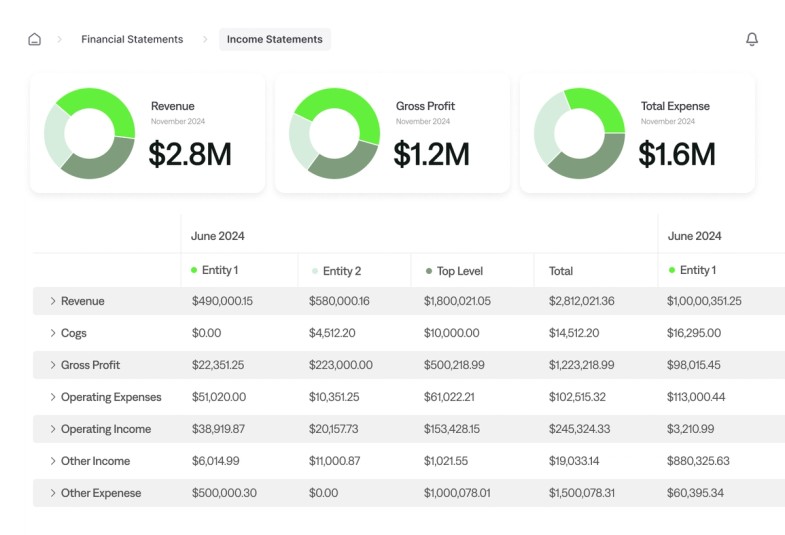This screenshot has width=785, height=535.
Task: Click cell $60,395.34
Action: 695,493
